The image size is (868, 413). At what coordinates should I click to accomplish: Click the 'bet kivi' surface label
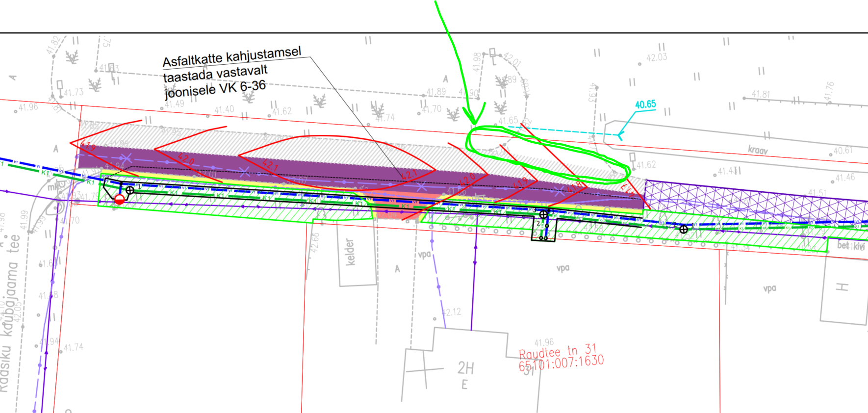(x=851, y=245)
